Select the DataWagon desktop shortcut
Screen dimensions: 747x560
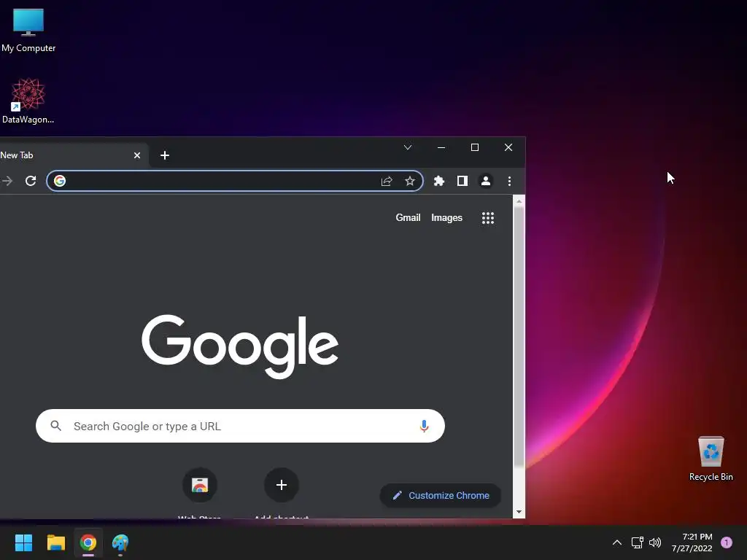tap(28, 101)
